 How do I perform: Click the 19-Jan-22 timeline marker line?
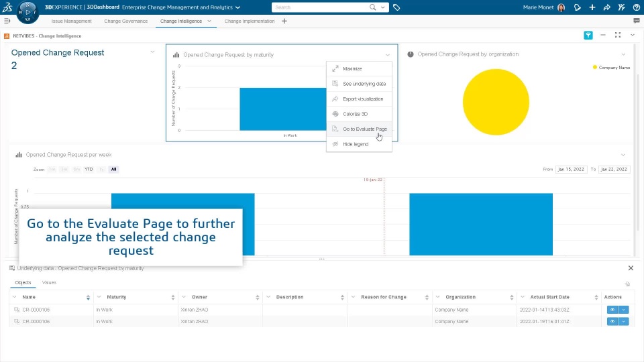[x=384, y=217]
